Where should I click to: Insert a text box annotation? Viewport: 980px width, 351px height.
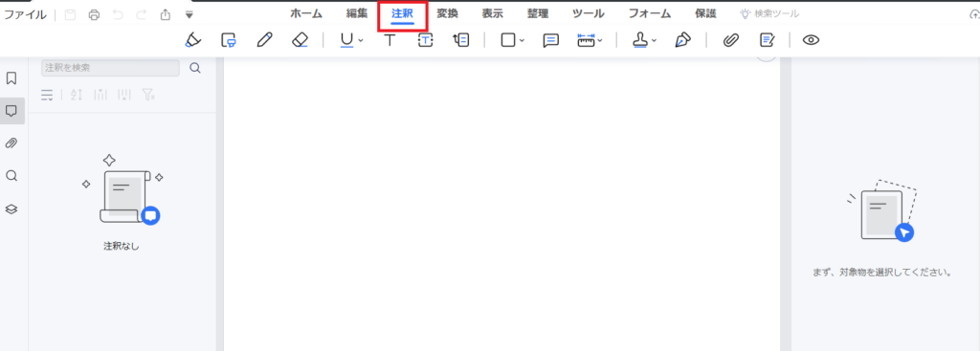coord(426,40)
